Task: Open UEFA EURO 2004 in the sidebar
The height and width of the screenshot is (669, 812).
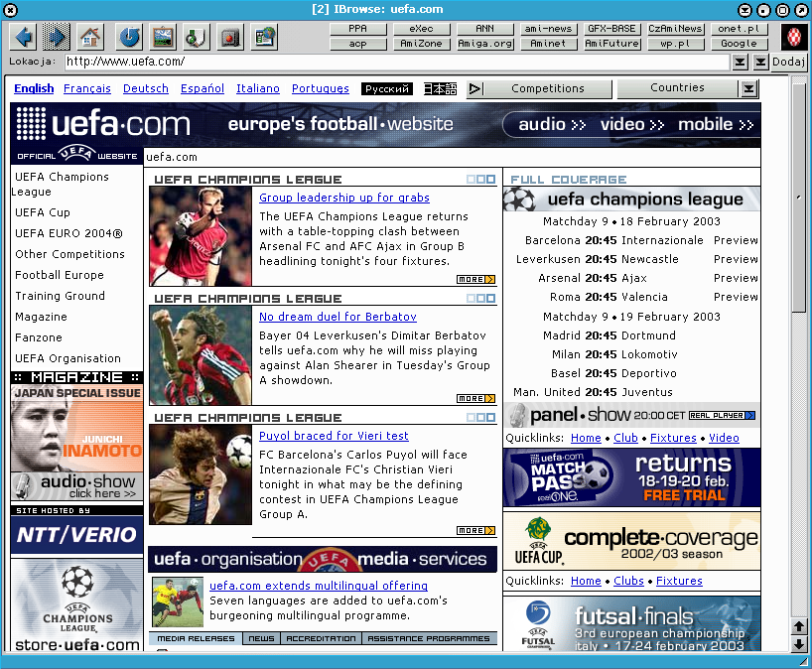Action: (68, 233)
